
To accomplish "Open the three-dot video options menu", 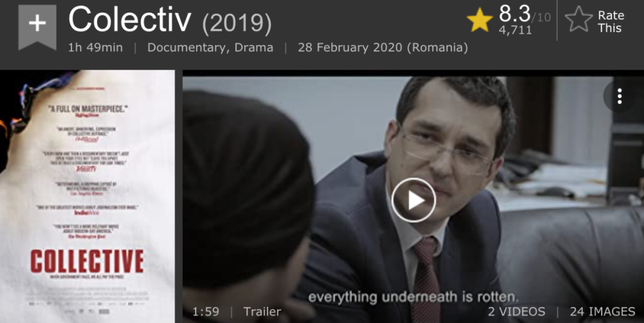I will click(620, 96).
